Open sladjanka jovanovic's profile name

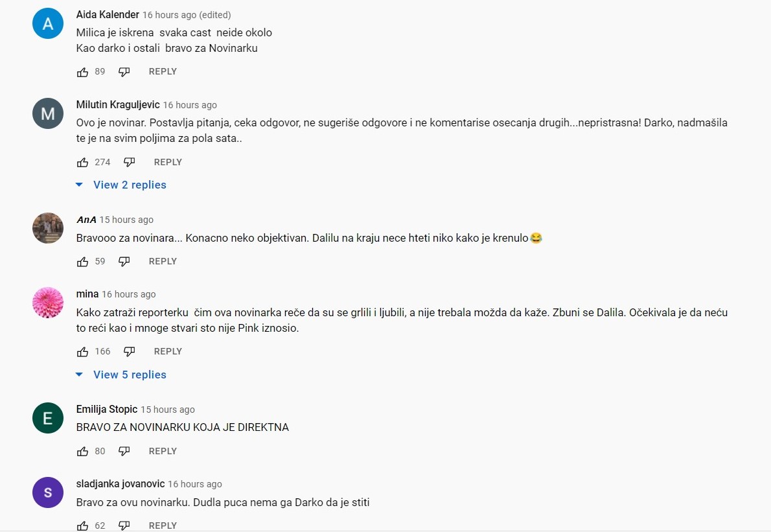click(121, 484)
